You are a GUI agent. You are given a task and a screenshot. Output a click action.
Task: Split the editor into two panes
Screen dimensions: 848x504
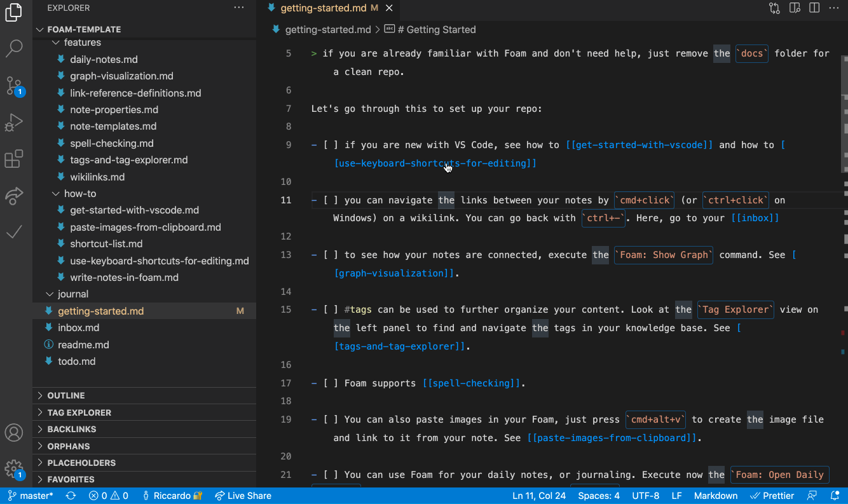coord(814,8)
